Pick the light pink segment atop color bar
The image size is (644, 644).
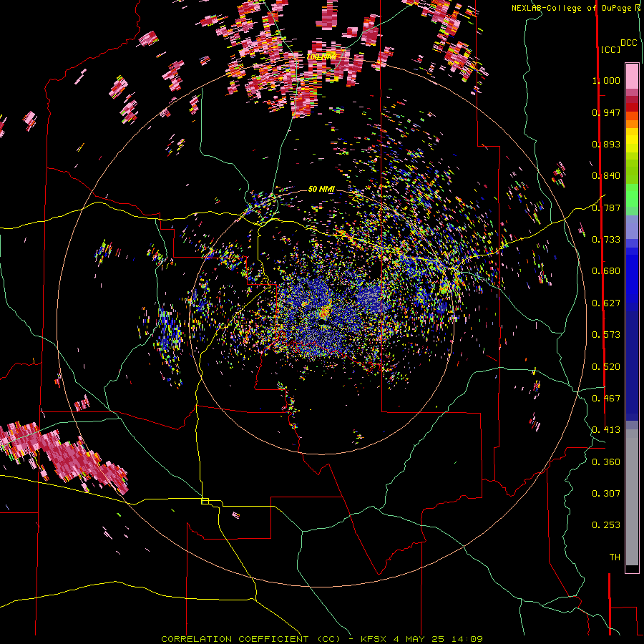tap(632, 77)
